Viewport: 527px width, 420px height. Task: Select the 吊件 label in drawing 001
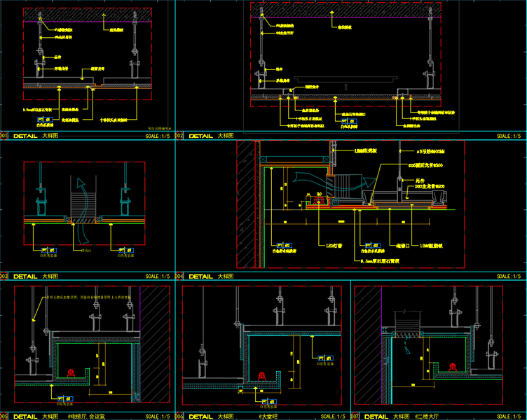pyautogui.click(x=57, y=57)
